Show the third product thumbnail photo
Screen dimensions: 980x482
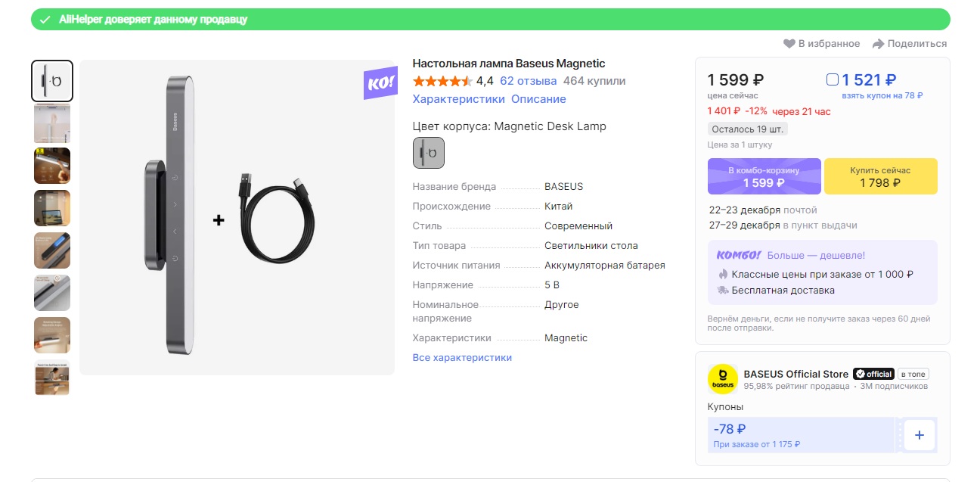click(x=52, y=166)
